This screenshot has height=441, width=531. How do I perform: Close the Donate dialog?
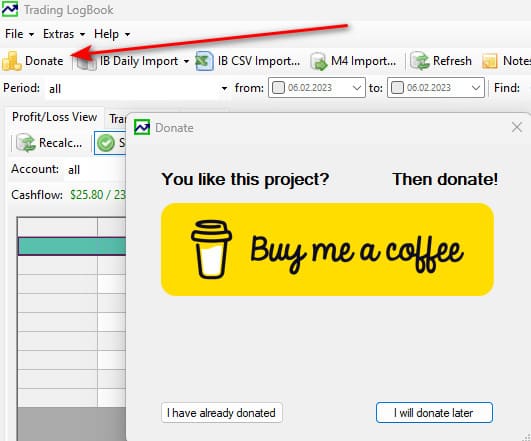516,127
